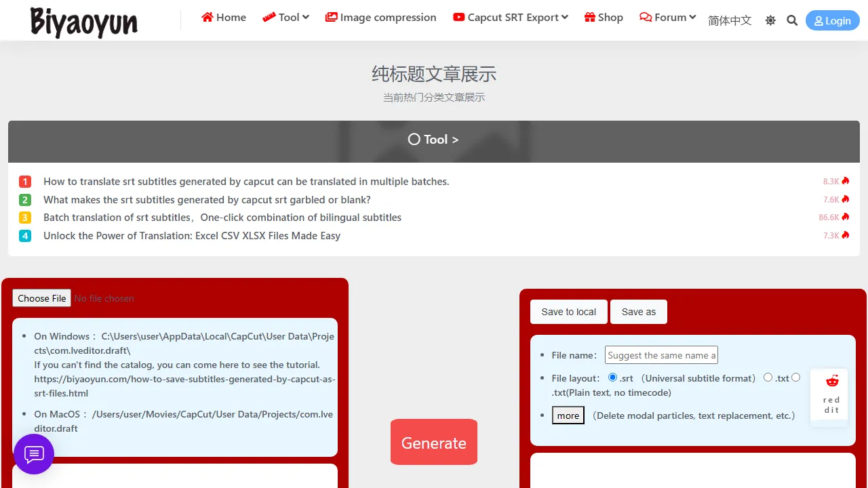Viewport: 868px width, 488px height.
Task: Select the .srt universal subtitle format option
Action: click(x=612, y=378)
